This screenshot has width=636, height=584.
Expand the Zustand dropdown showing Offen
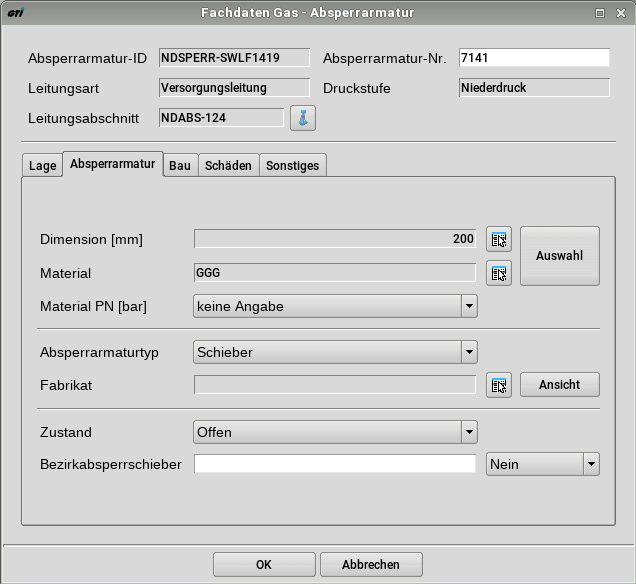pyautogui.click(x=468, y=432)
